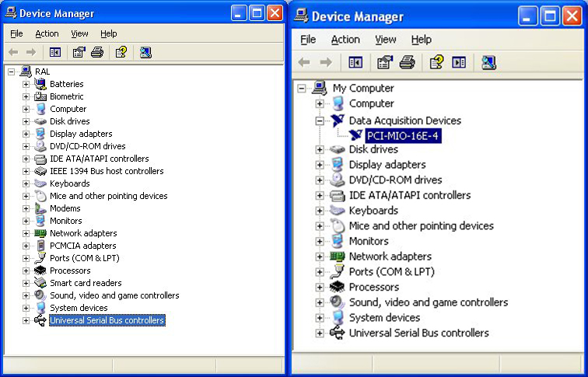The width and height of the screenshot is (588, 377).
Task: Expand System devices in right window
Action: pyautogui.click(x=320, y=318)
